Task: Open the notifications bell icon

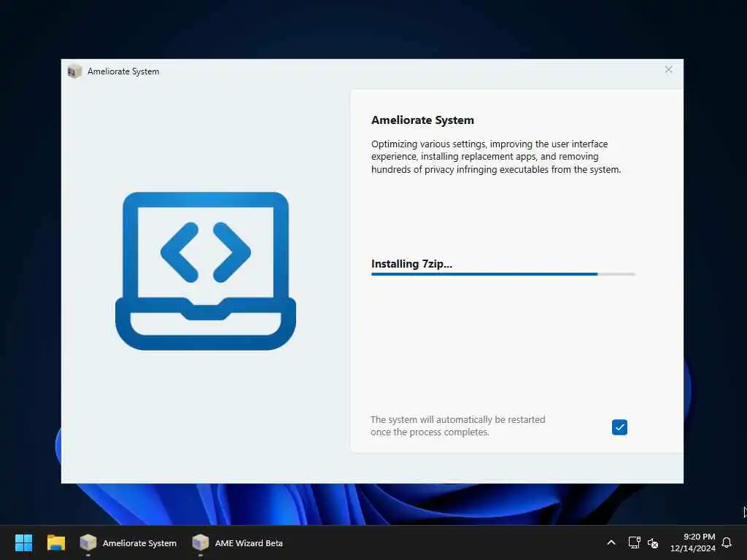Action: point(727,542)
